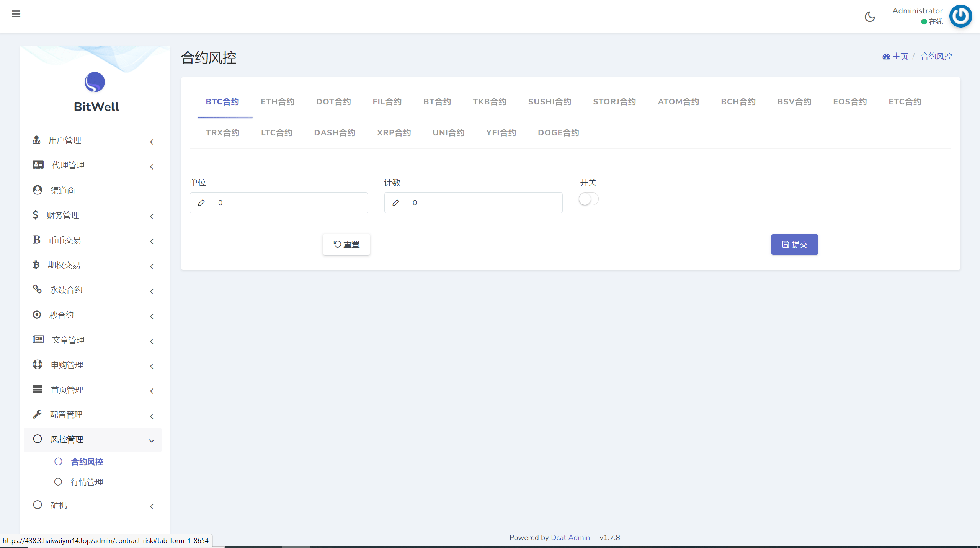Click the pencil icon in 单位 field
The width and height of the screenshot is (980, 548).
[x=201, y=203]
